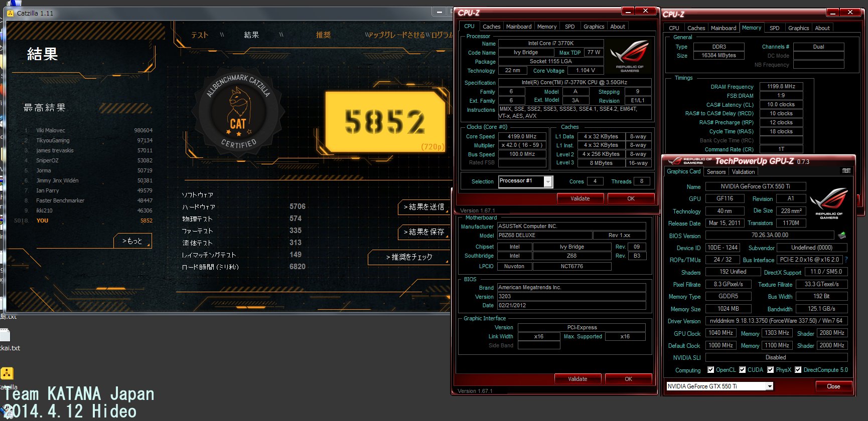This screenshot has height=421, width=868.
Task: Click the Catzilla Certified badge
Action: tap(238, 112)
